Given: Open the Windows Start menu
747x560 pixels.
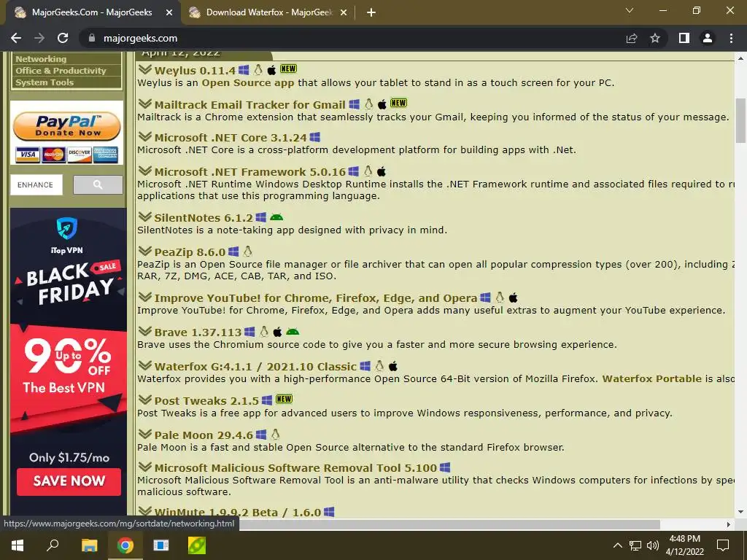Looking at the screenshot, I should [18, 545].
